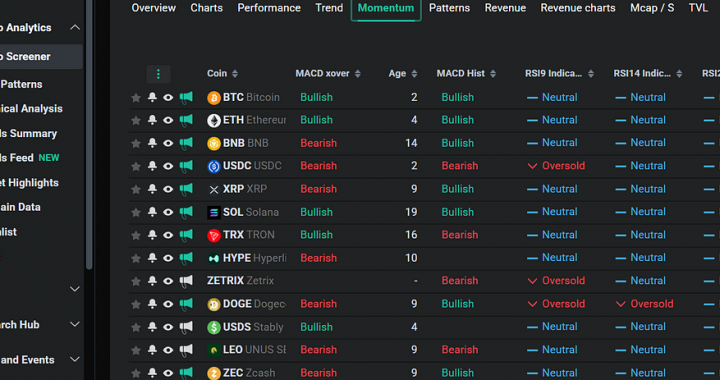
Task: Open Screener in the sidebar
Action: click(41, 56)
